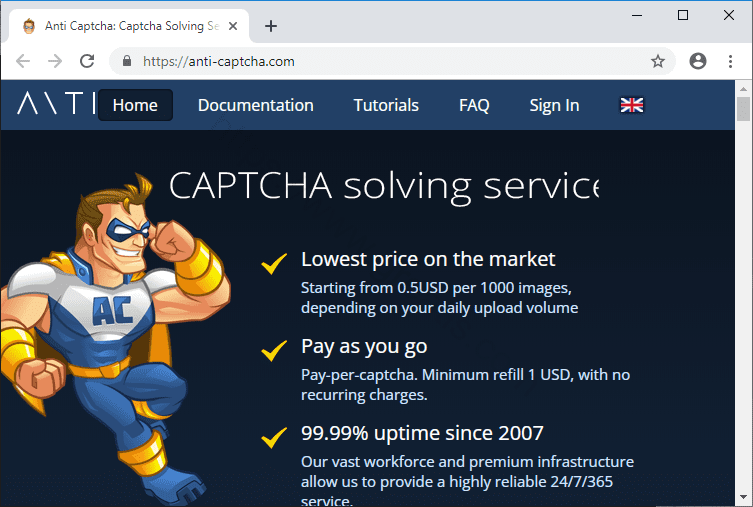Click checkmark beside Pay as you go
Screen dimensions: 753x507
274,350
